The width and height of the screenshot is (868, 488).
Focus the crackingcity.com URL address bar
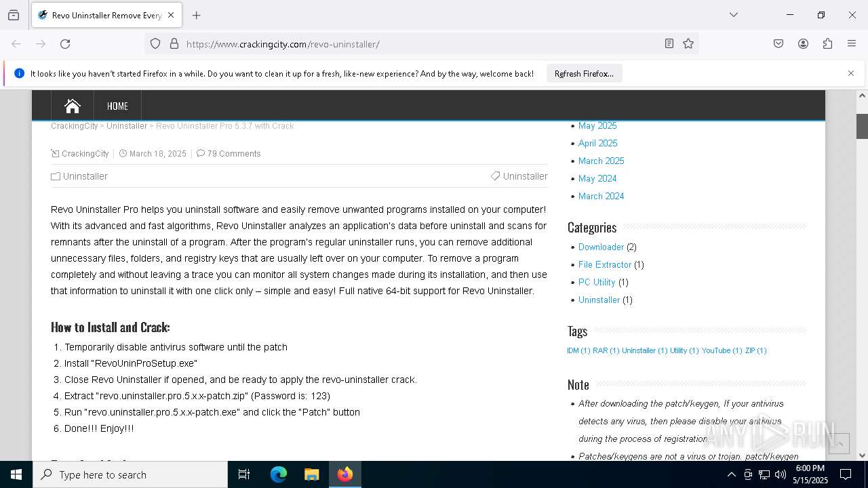pos(420,44)
